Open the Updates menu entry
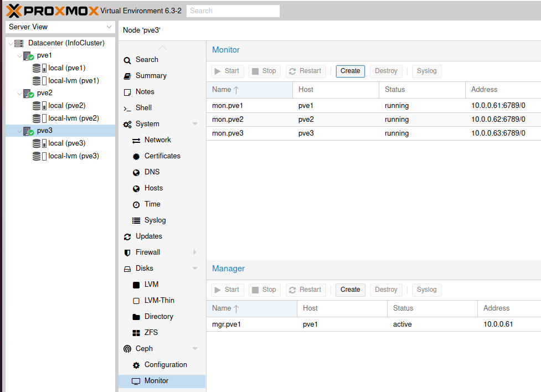This screenshot has width=541, height=392. 162,236
